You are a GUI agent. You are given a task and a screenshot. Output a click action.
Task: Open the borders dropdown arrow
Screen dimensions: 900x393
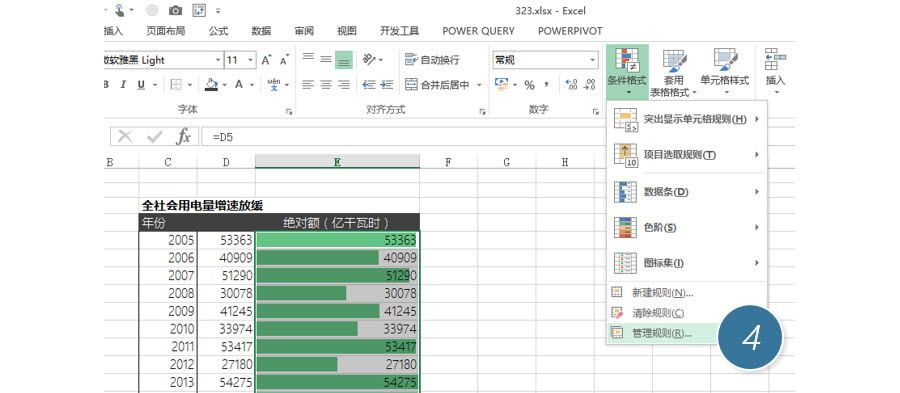[190, 85]
